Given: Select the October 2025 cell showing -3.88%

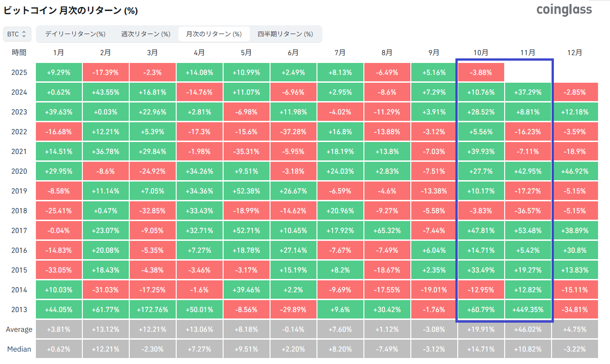Looking at the screenshot, I should pyautogui.click(x=481, y=72).
